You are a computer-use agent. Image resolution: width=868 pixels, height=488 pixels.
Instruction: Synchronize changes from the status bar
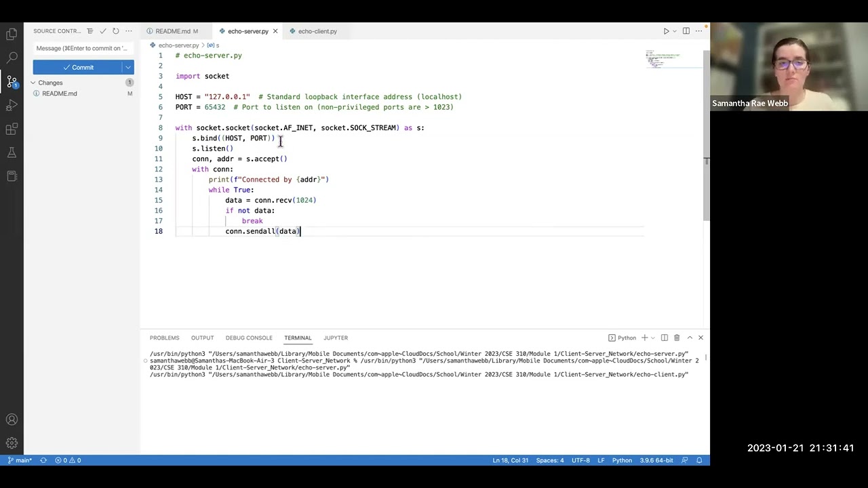point(43,460)
